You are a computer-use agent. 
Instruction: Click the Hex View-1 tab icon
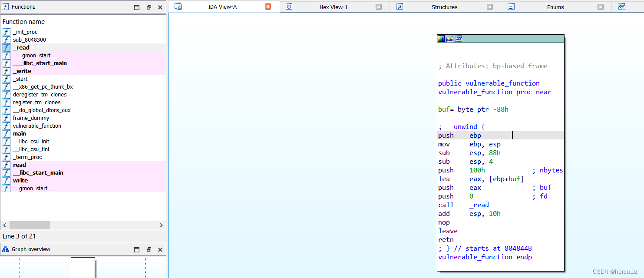[289, 7]
